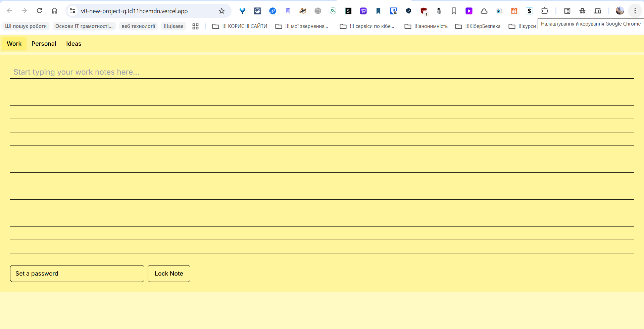Open the '!!!цікаве' bookmark
The width and height of the screenshot is (644, 329).
[x=174, y=26]
